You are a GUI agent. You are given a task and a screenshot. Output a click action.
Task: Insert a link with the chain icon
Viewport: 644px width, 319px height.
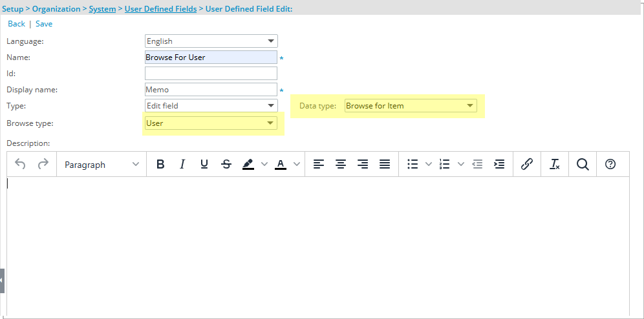tap(526, 165)
